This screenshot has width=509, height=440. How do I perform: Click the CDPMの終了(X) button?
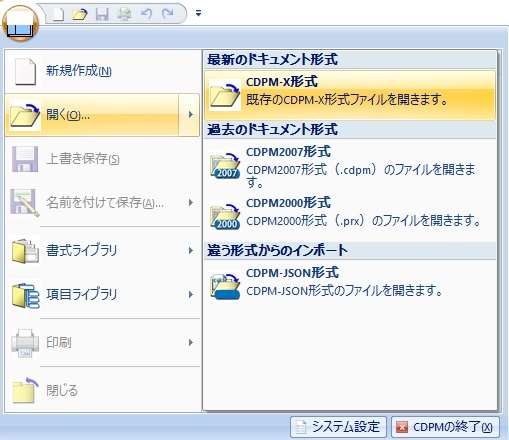(x=445, y=427)
